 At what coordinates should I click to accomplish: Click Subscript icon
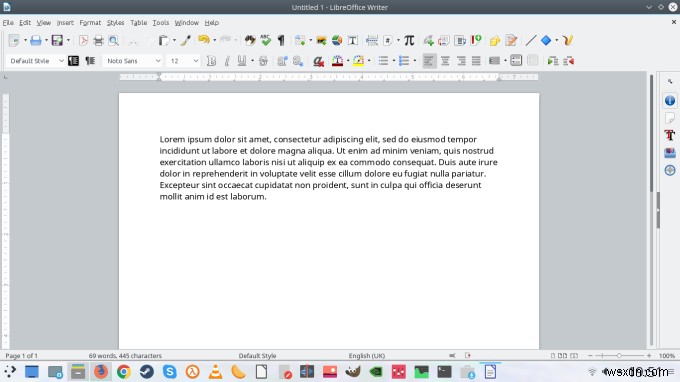click(x=298, y=61)
